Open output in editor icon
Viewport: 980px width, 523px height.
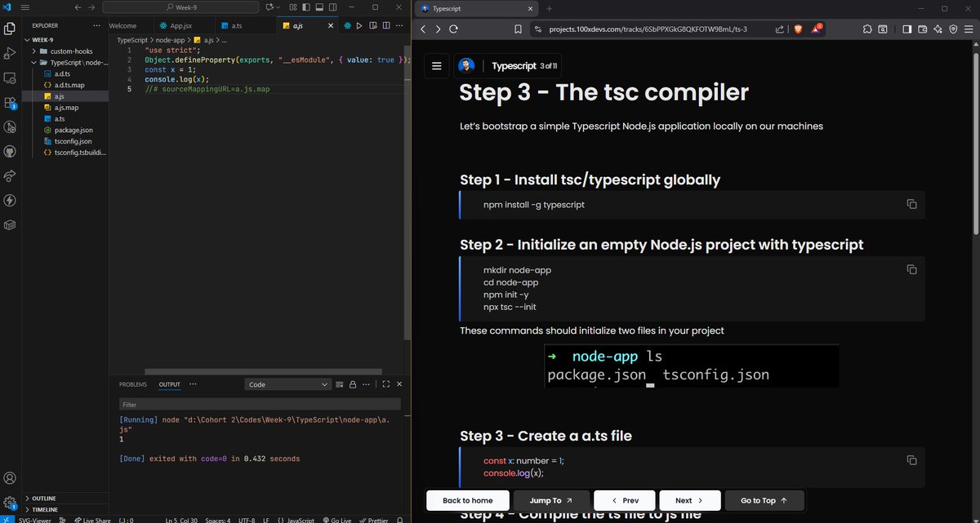tap(341, 384)
